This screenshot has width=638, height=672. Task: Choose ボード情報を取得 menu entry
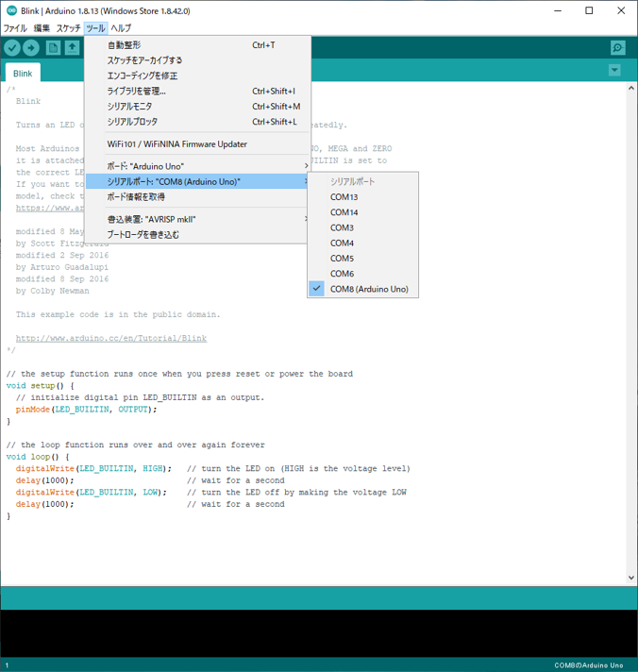[197, 197]
